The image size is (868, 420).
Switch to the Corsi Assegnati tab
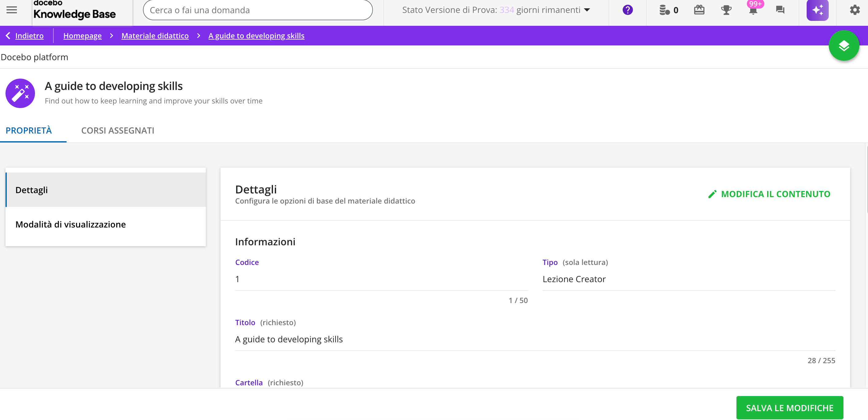tap(117, 130)
